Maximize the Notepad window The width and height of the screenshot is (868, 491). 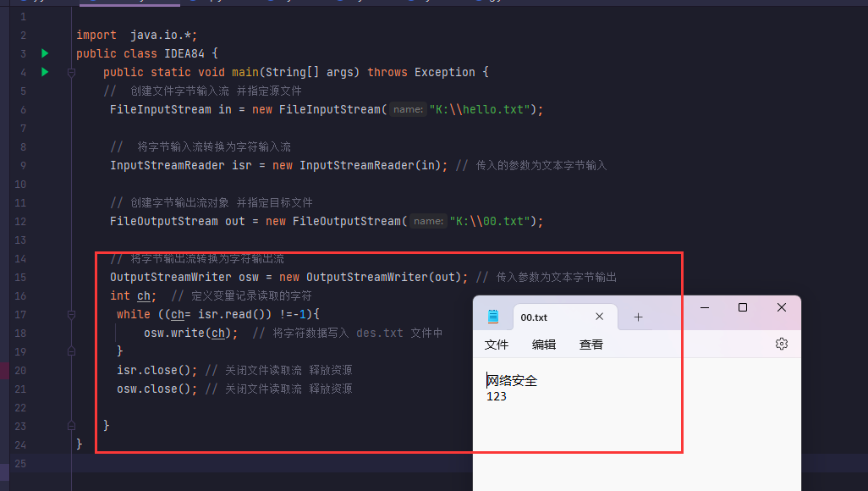(x=742, y=307)
